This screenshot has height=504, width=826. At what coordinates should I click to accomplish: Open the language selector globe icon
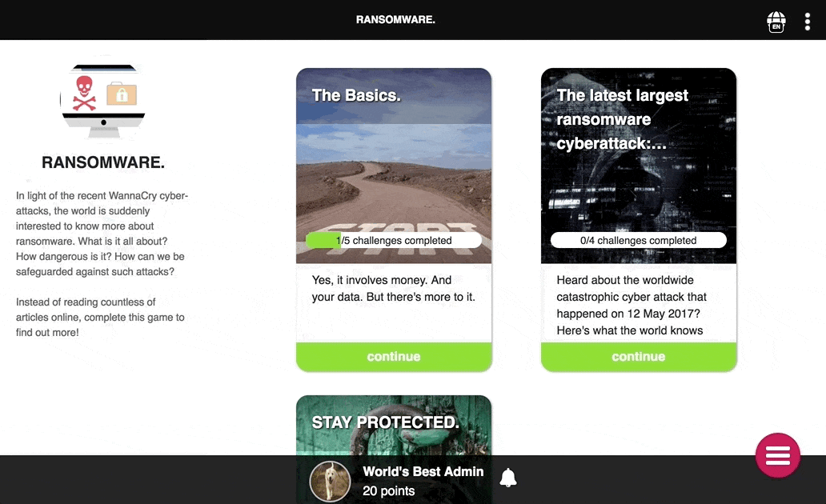[x=776, y=22]
